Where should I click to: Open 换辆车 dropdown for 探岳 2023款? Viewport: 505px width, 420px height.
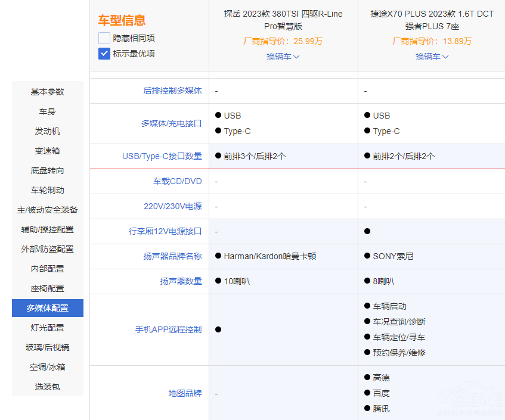click(x=283, y=57)
